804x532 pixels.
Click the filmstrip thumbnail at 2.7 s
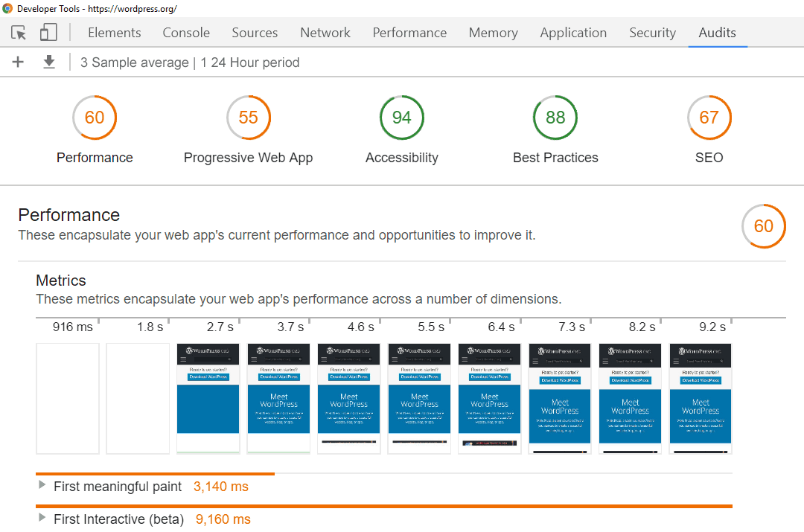pyautogui.click(x=208, y=398)
